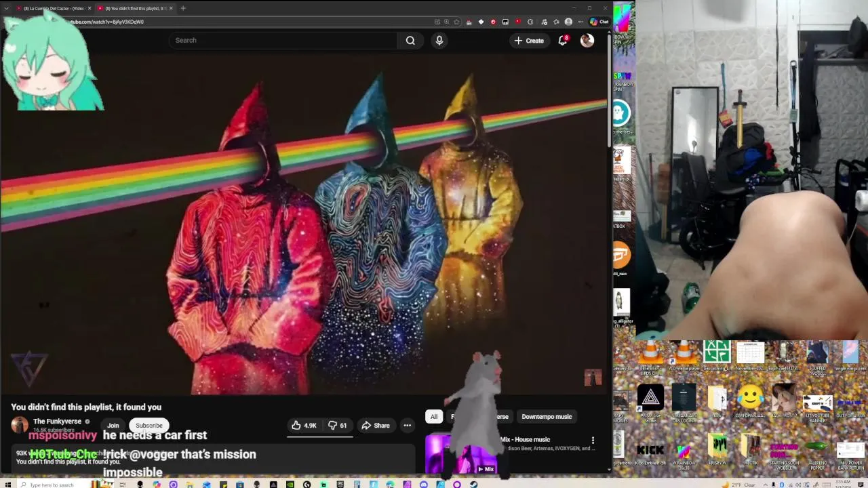Open the November calendar desktop file
Viewport: 868px width, 488px height.
pyautogui.click(x=750, y=356)
